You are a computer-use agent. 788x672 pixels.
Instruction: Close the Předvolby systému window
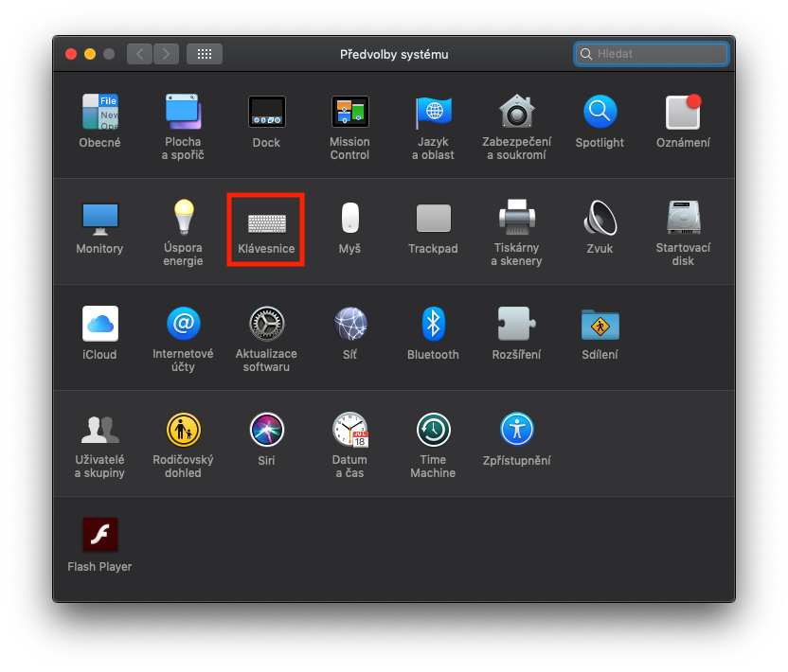tap(71, 54)
